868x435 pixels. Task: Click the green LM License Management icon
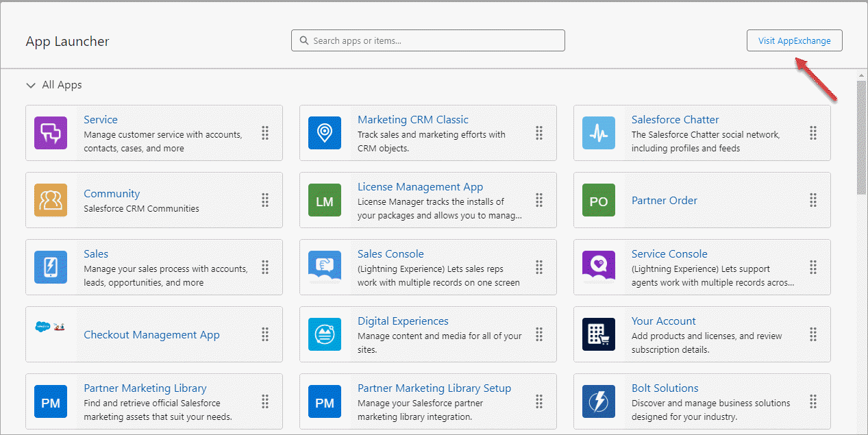325,200
